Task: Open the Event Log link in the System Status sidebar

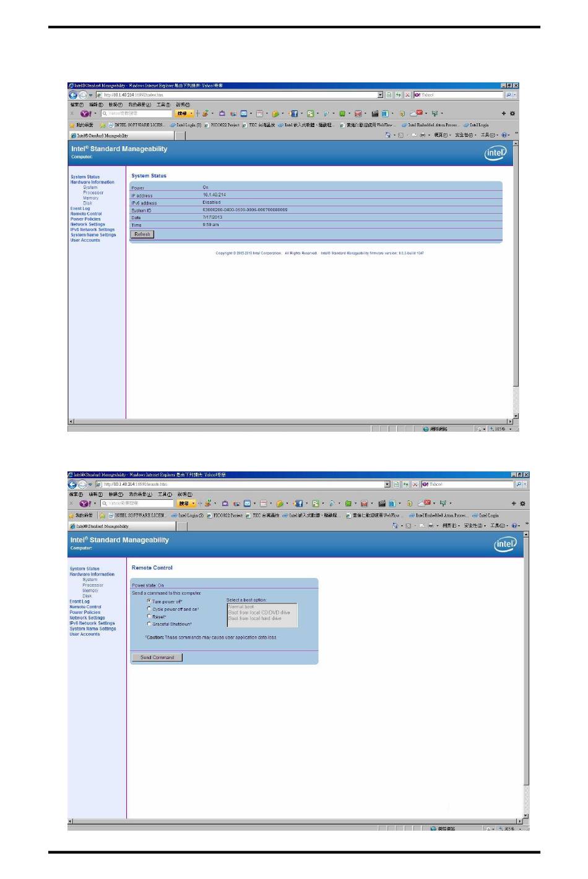Action: point(80,209)
